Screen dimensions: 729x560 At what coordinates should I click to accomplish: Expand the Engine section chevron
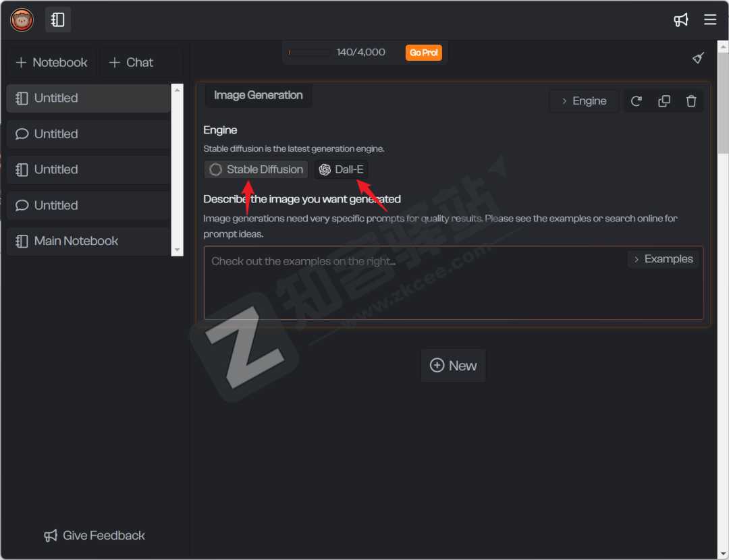click(x=584, y=101)
